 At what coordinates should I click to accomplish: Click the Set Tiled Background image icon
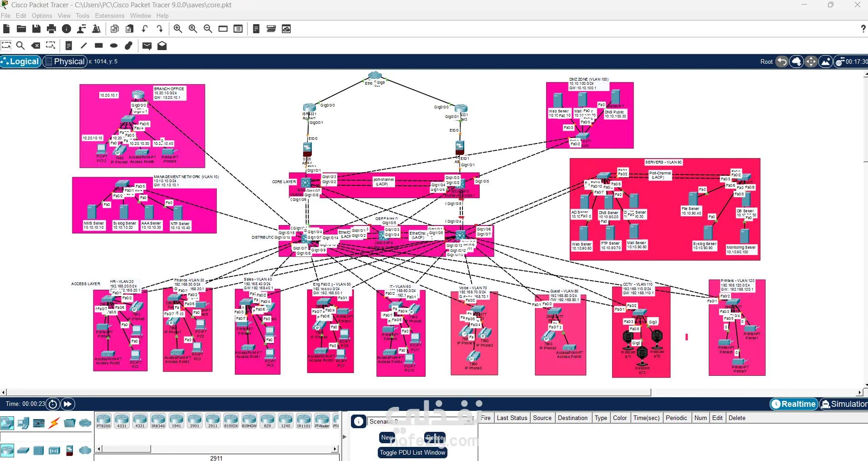point(826,61)
